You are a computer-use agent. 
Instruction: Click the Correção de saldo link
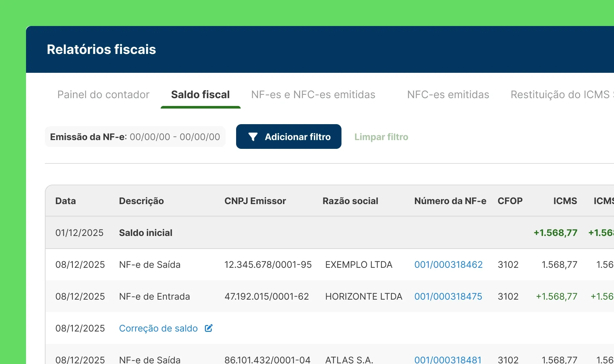(158, 328)
